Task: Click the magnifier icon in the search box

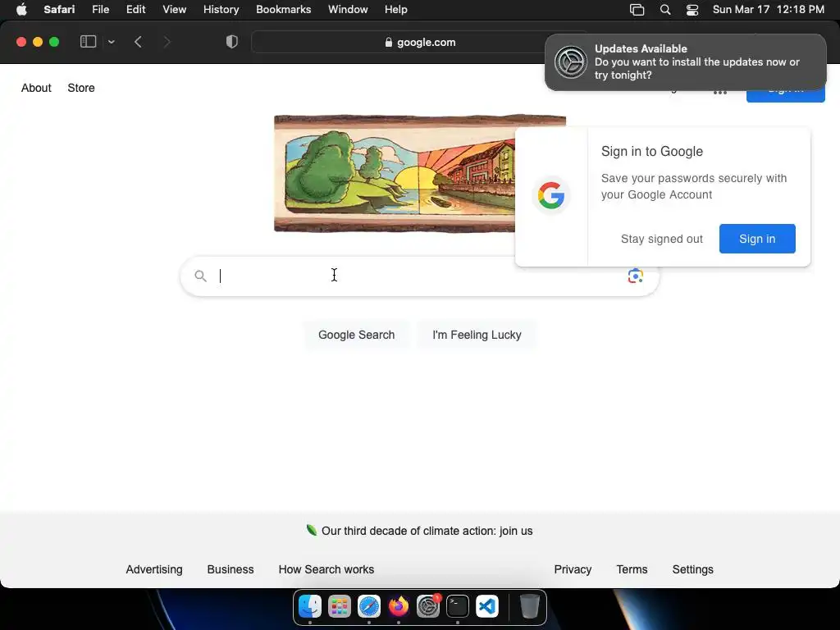Action: (200, 276)
